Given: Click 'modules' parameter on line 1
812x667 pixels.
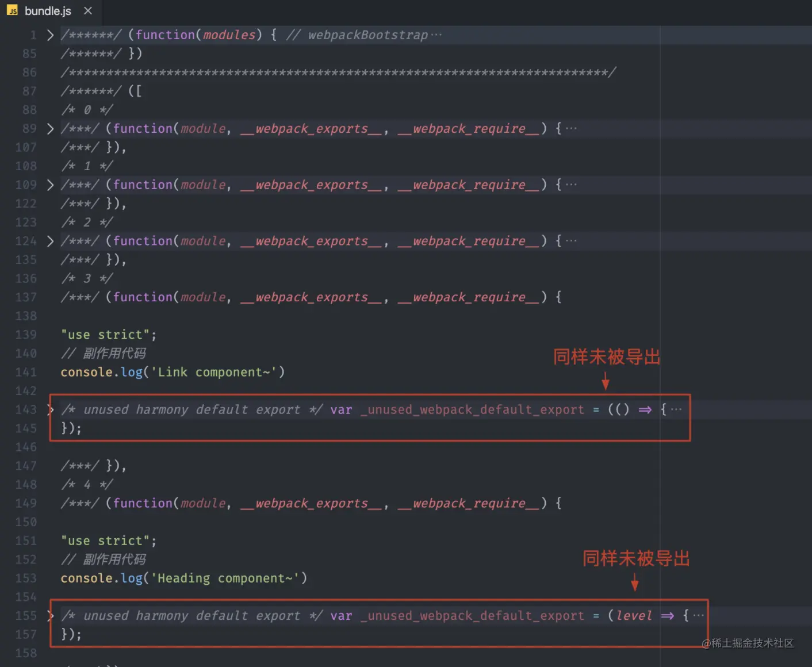Looking at the screenshot, I should (229, 35).
